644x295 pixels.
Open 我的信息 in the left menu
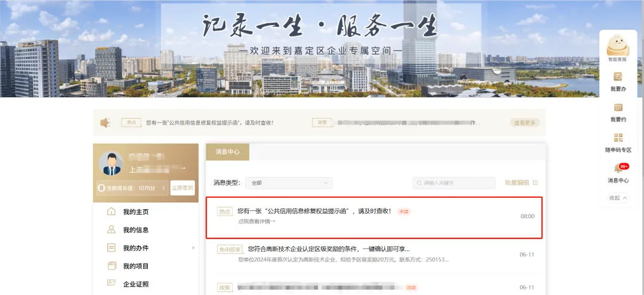pos(135,230)
